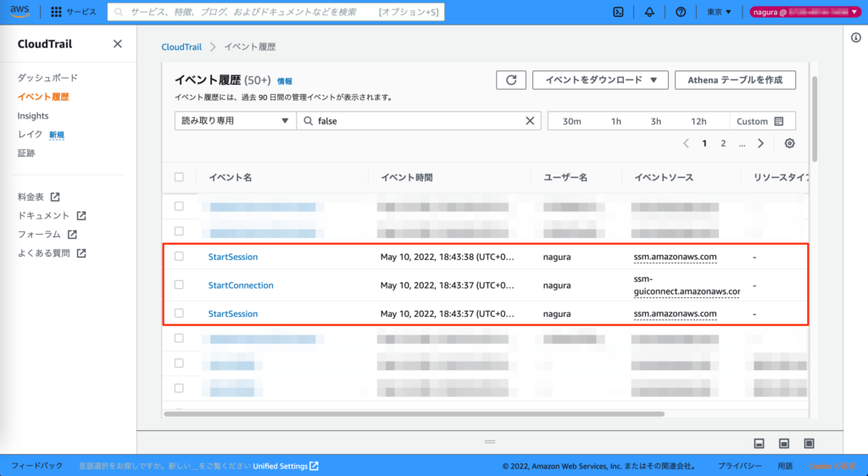The width and height of the screenshot is (868, 476).
Task: Open external link icon beside ドキュメント
Action: 81,216
